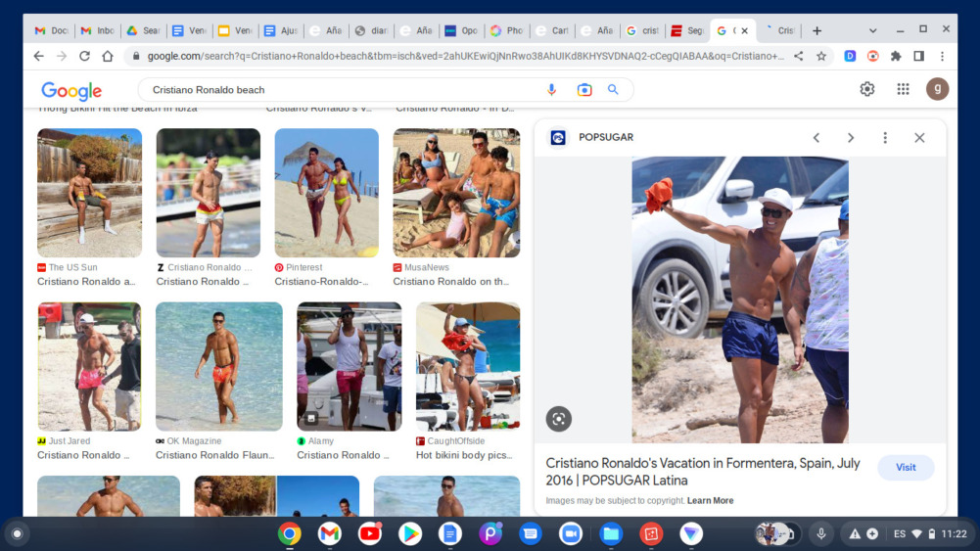980x551 pixels.
Task: Click the browser forward arrow
Action: pos(62,56)
